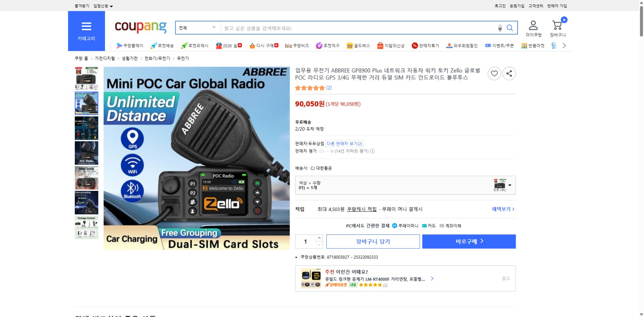Select fourth POC Radio thumbnail
The width and height of the screenshot is (644, 317).
click(x=86, y=153)
